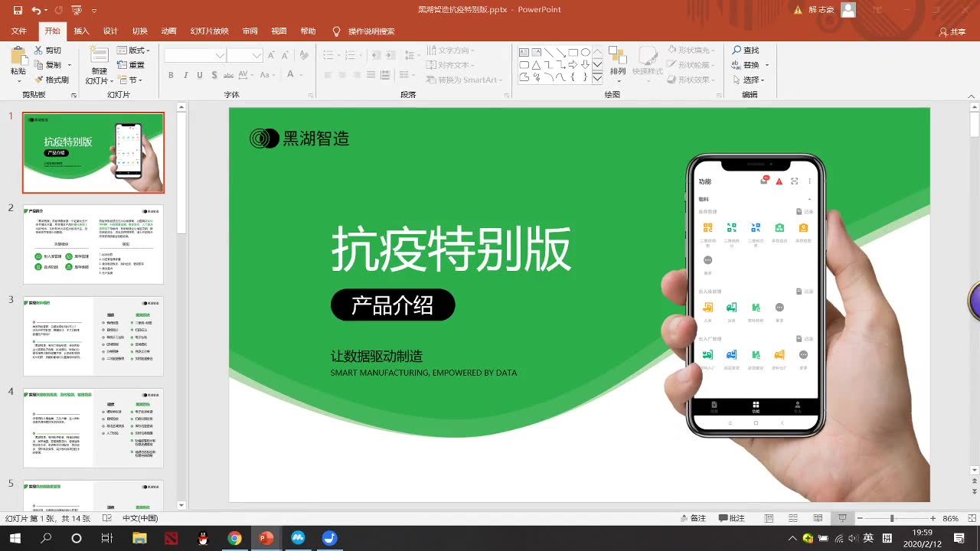Viewport: 980px width, 551px height.
Task: Click the Save icon in the title bar
Action: pos(17,10)
